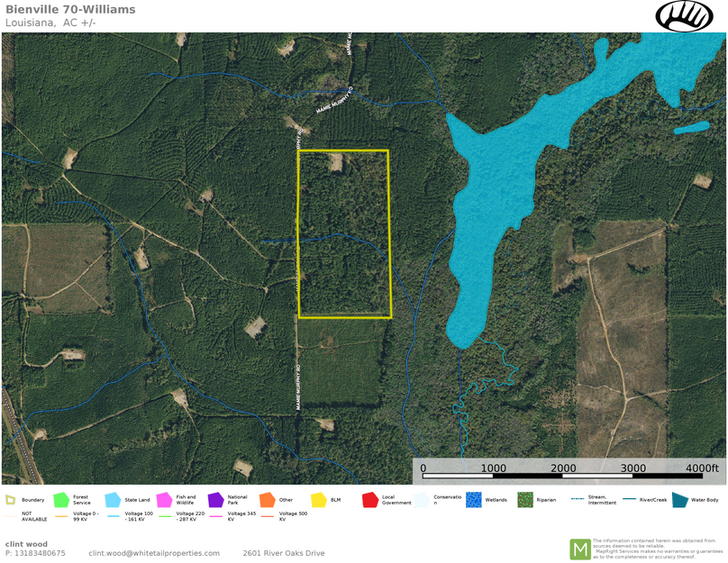Click the Bienville 70-Williams map title

tap(69, 9)
